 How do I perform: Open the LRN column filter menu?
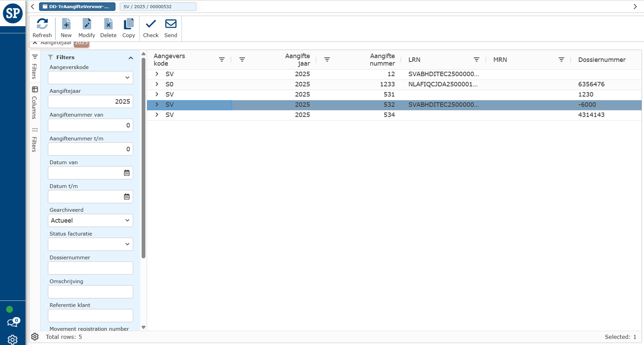point(476,60)
